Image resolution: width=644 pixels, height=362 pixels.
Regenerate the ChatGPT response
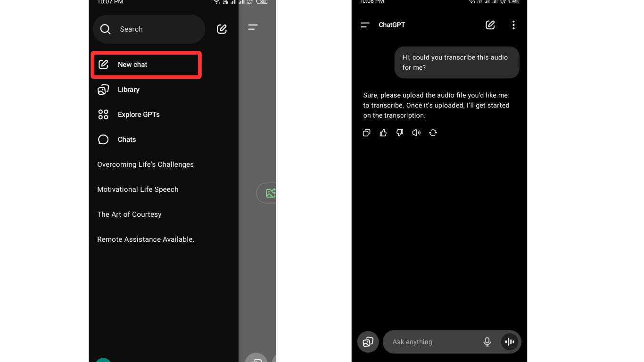tap(433, 133)
